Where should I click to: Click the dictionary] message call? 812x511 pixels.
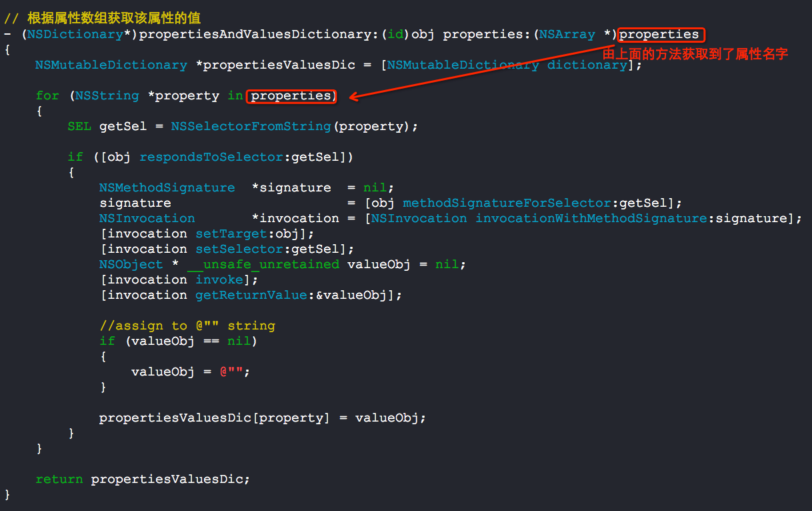point(590,65)
